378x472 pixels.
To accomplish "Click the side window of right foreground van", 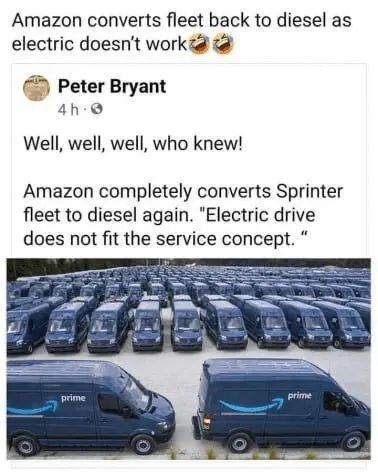I will pos(336,400).
